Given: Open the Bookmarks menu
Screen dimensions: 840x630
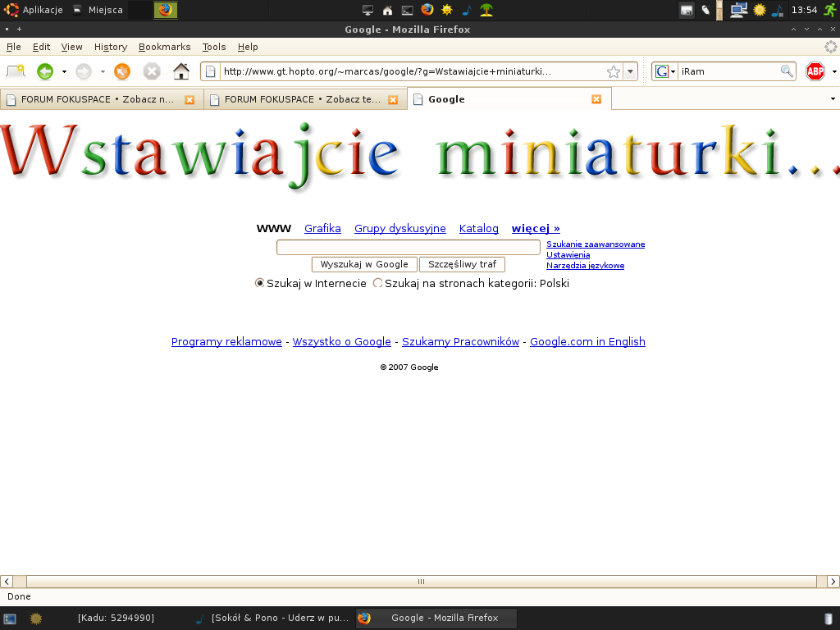Looking at the screenshot, I should tap(164, 47).
